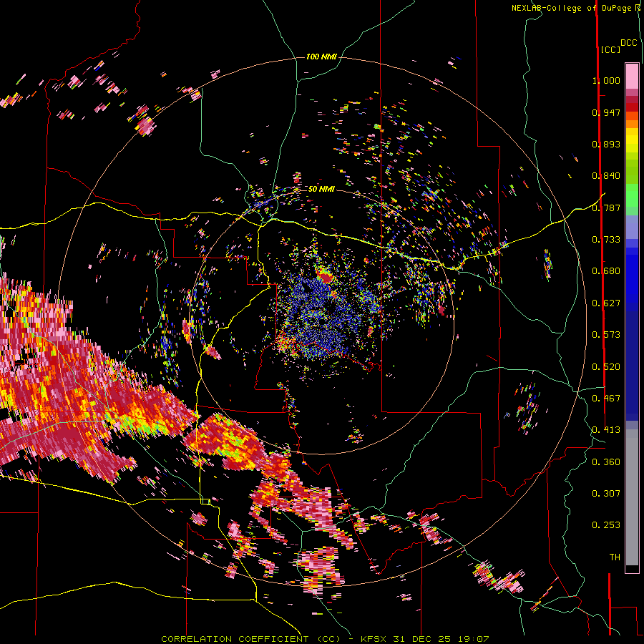Image resolution: width=644 pixels, height=644 pixels.
Task: Click the DCC product label
Action: (x=629, y=43)
